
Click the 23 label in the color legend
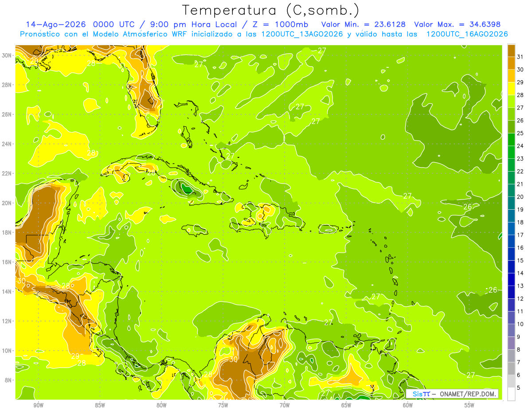click(520, 159)
